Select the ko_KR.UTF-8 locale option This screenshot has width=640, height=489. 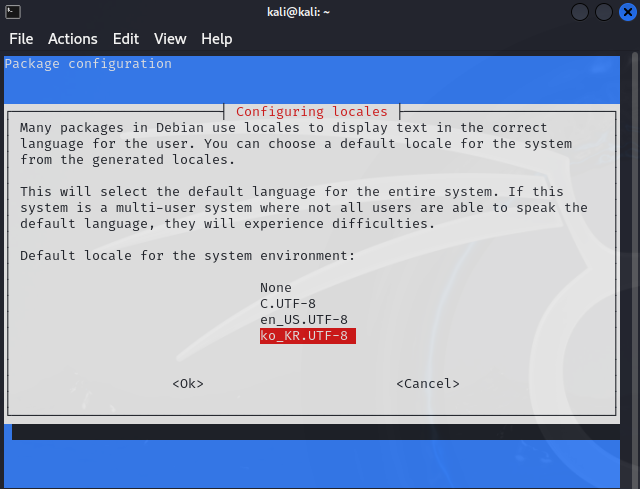pos(308,336)
